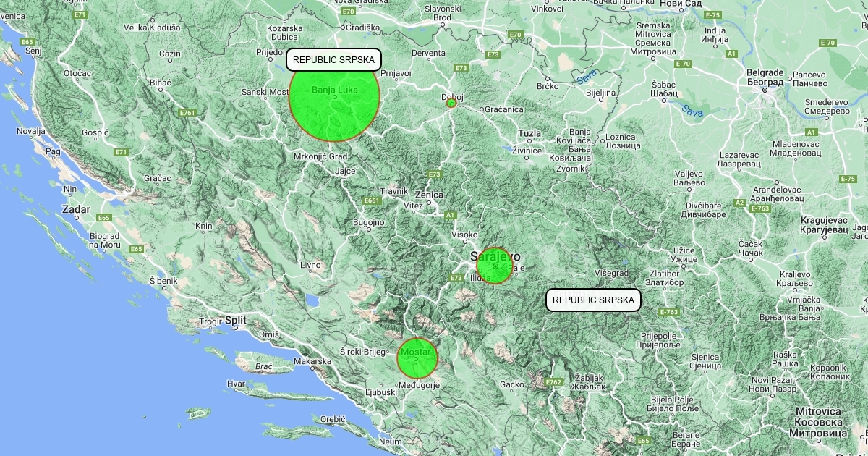The height and width of the screenshot is (456, 868).
Task: Select the small green marker at Doboj
Action: 451,104
